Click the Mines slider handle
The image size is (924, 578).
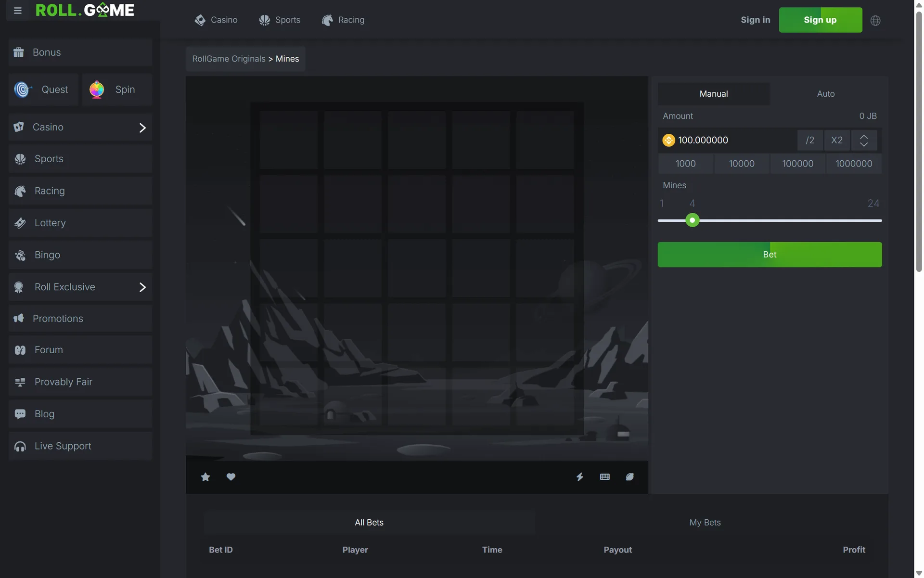point(693,220)
